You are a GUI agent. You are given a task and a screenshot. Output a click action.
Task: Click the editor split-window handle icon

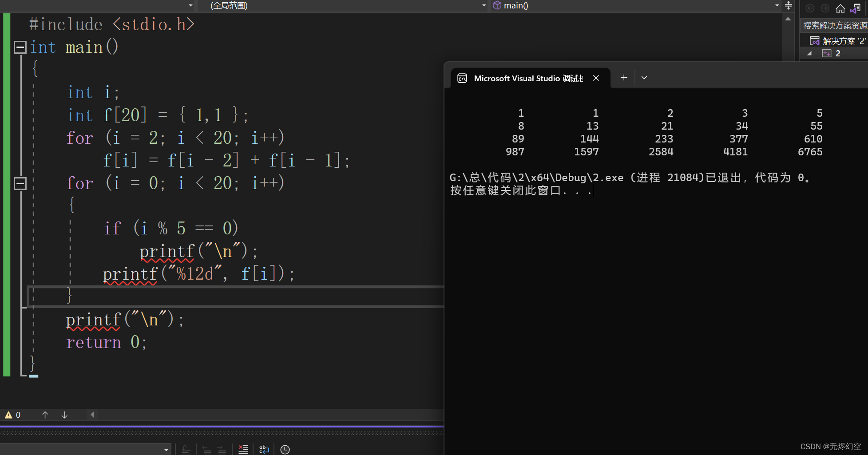coord(789,6)
